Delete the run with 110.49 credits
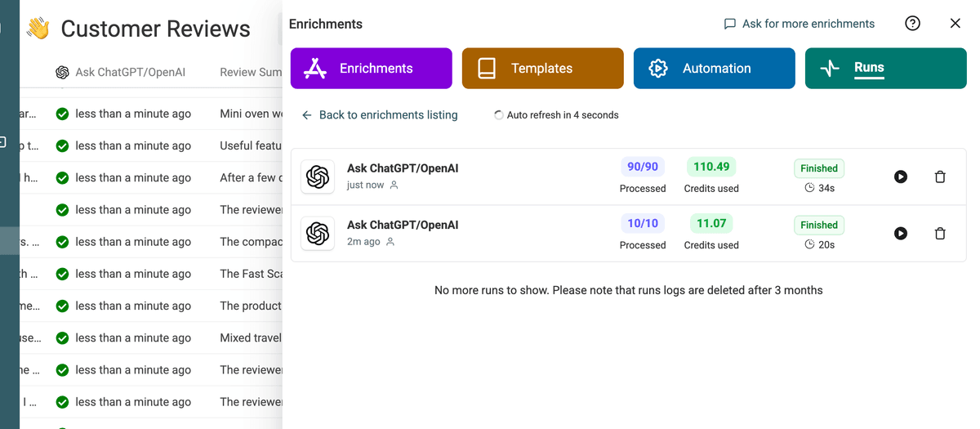Screen dimensions: 980x429 [x=940, y=177]
